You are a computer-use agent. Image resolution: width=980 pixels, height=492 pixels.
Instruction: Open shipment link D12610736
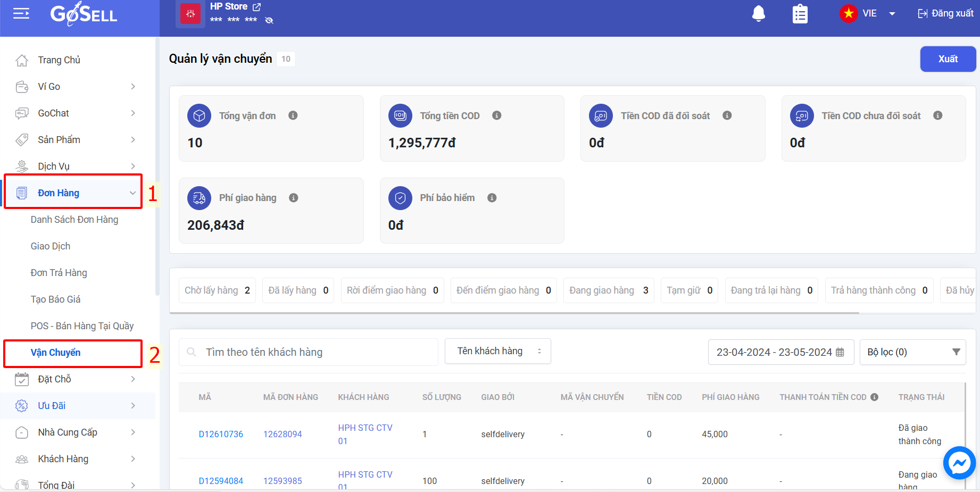tap(221, 434)
